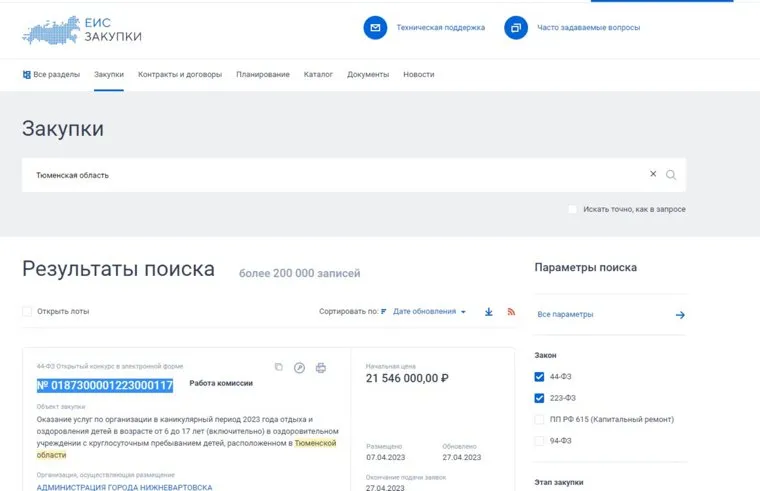Screen dimensions: 760x491
Task: Download search results via arrow icon
Action: click(489, 312)
